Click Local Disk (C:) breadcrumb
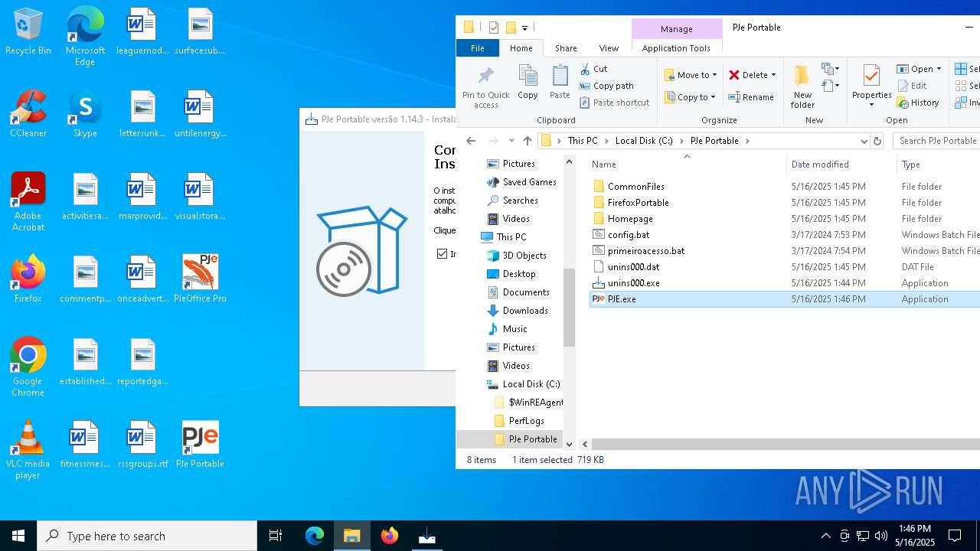This screenshot has width=980, height=551. tap(644, 141)
